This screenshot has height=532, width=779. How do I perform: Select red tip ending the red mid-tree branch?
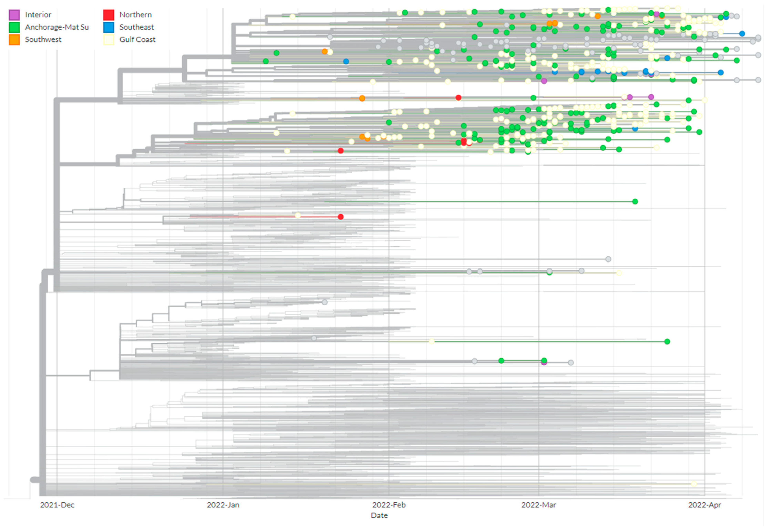[341, 217]
